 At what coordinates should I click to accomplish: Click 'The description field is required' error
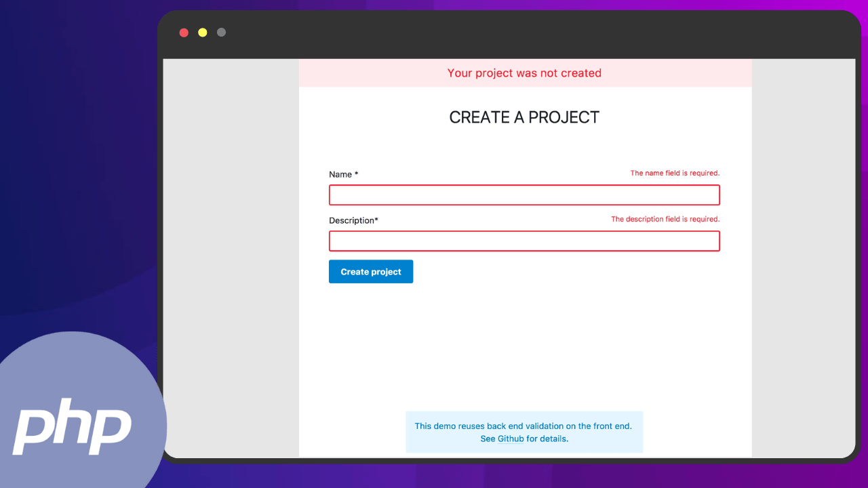[x=665, y=220]
